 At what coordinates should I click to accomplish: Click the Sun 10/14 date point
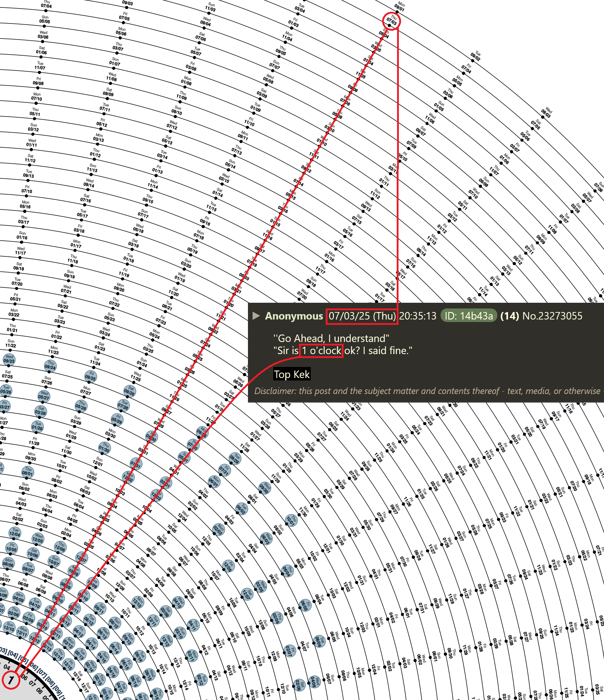pos(158,671)
